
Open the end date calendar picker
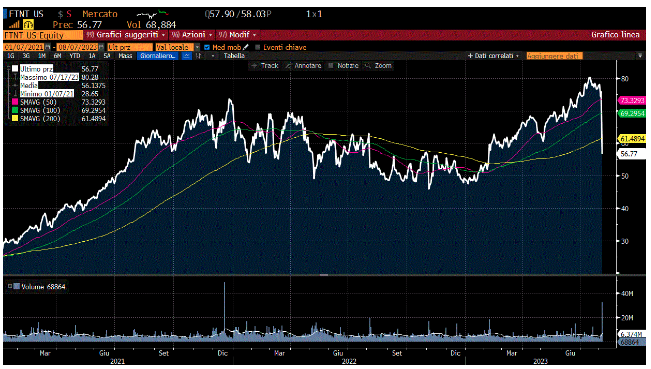tap(102, 47)
